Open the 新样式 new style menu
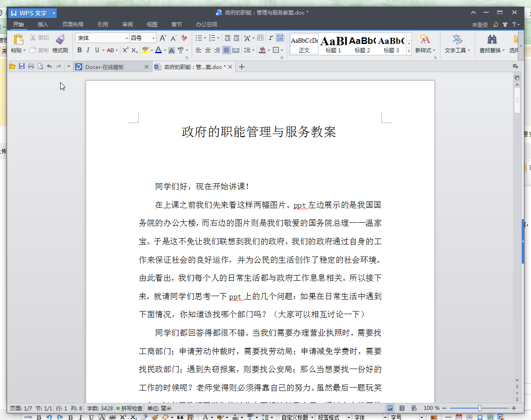The width and height of the screenshot is (531, 420). tap(425, 44)
